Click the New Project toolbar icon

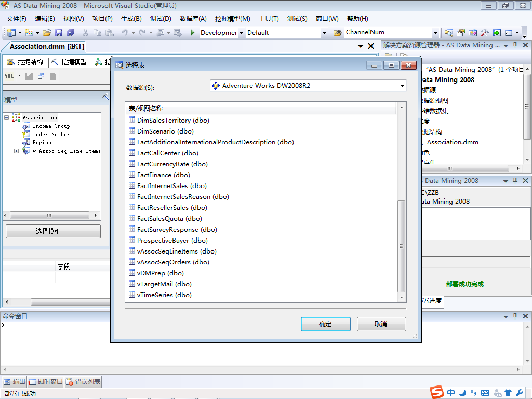pos(11,33)
